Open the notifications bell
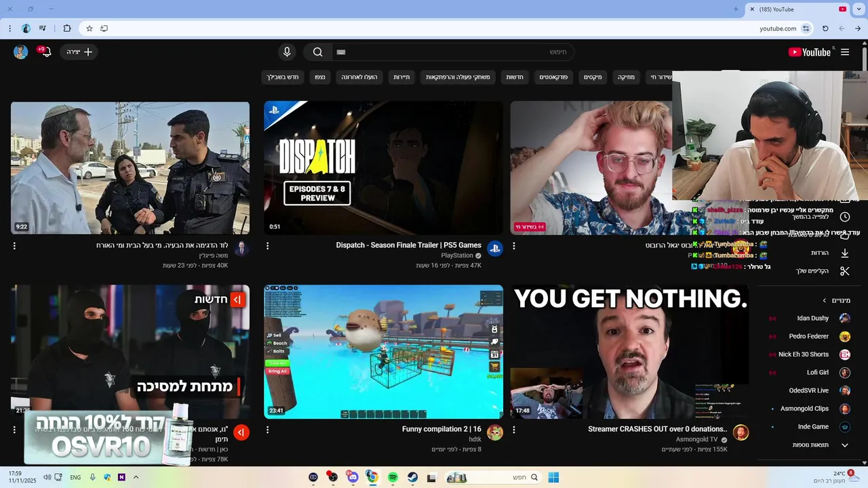Viewport: 868px width, 488px height. point(46,52)
